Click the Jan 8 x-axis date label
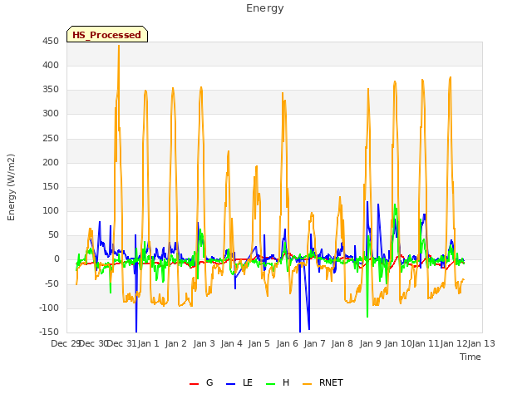Image resolution: width=532 pixels, height=399 pixels. tap(342, 343)
